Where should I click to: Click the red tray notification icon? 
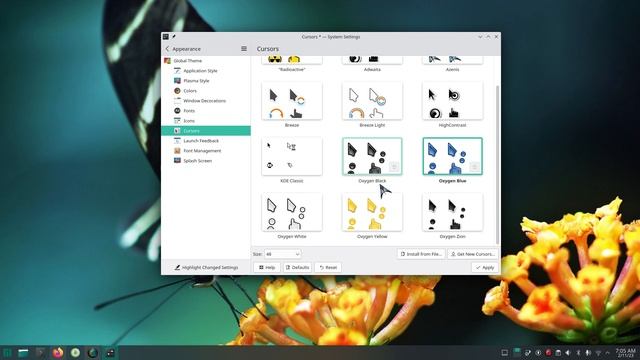[548, 353]
